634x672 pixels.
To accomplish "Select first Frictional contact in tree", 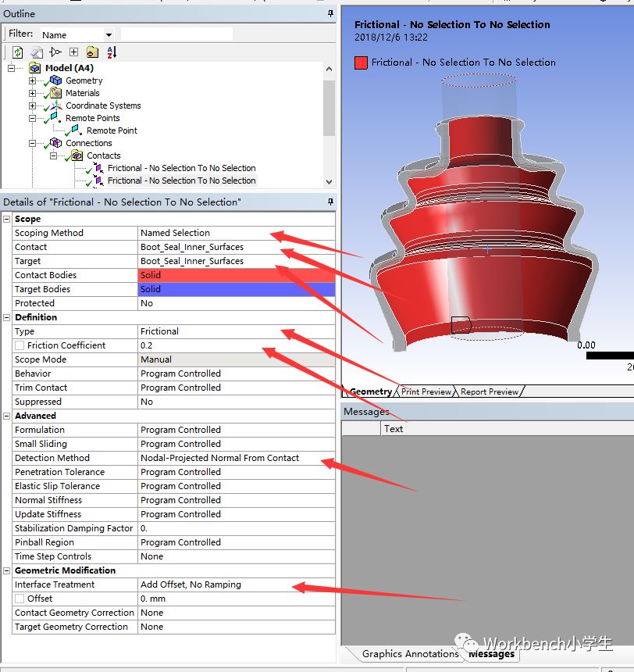I will (x=181, y=168).
